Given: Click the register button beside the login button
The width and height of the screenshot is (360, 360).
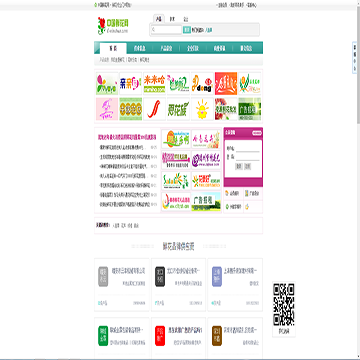Looking at the screenshot, I should (247, 166).
